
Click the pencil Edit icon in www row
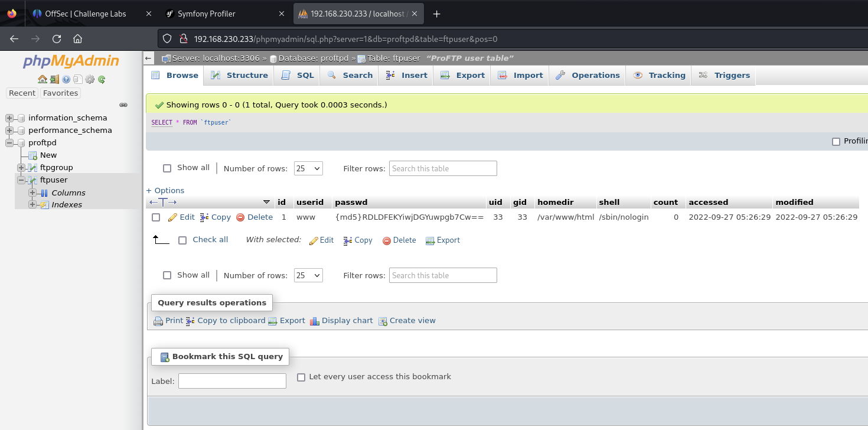pos(172,217)
